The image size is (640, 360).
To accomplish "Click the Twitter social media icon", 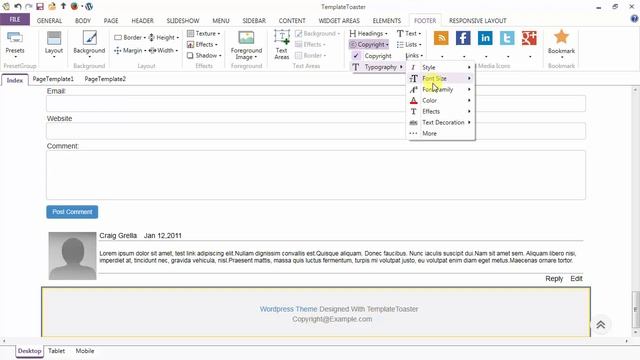I will [507, 38].
